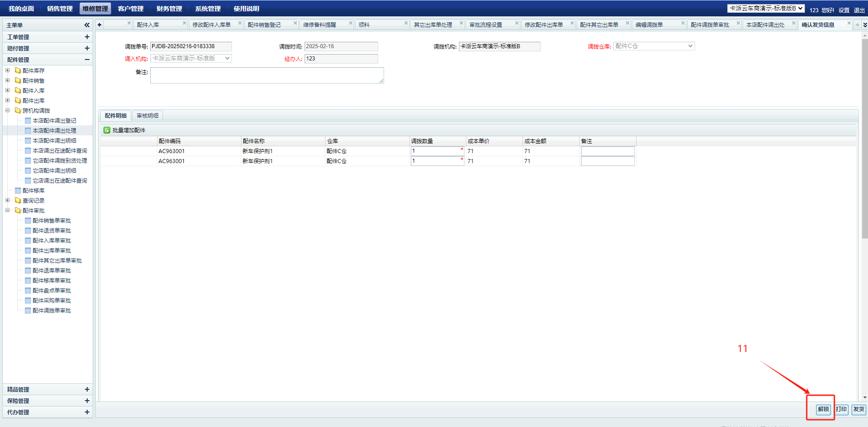Click the 备注 textarea field
Image resolution: width=868 pixels, height=427 pixels.
coord(267,75)
